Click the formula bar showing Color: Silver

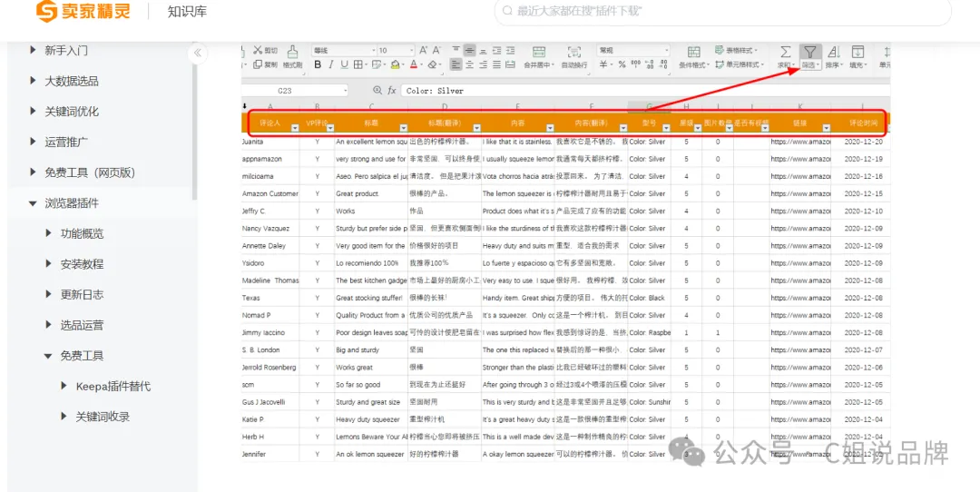646,91
